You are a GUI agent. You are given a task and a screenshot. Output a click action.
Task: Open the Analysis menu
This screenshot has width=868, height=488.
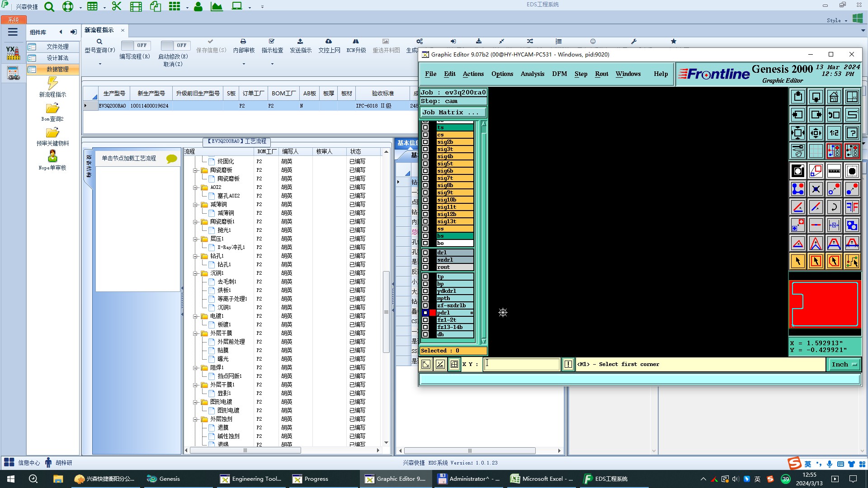(532, 74)
